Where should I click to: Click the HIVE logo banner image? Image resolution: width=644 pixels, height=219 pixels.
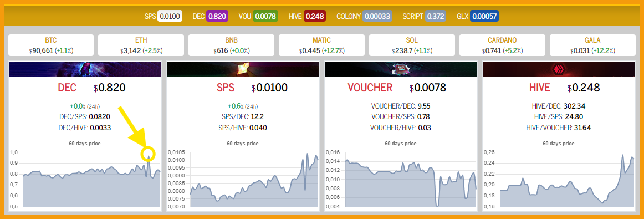[559, 69]
